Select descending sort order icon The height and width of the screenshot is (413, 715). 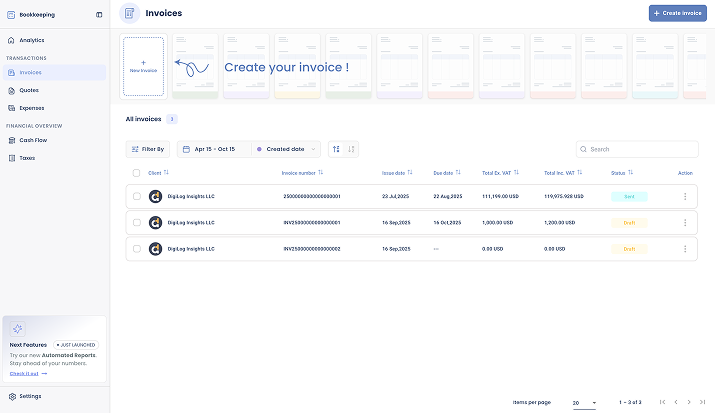click(x=351, y=149)
